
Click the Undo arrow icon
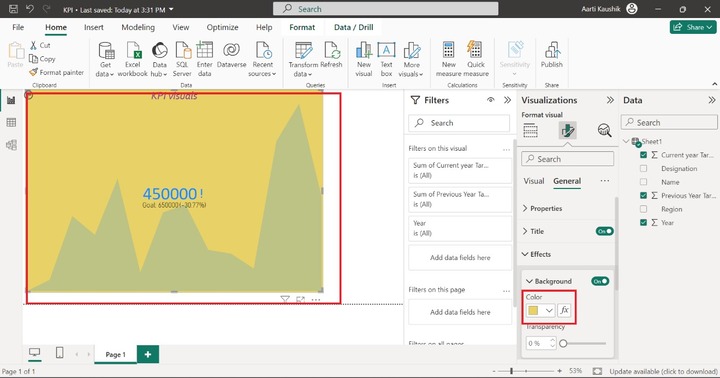pos(30,9)
